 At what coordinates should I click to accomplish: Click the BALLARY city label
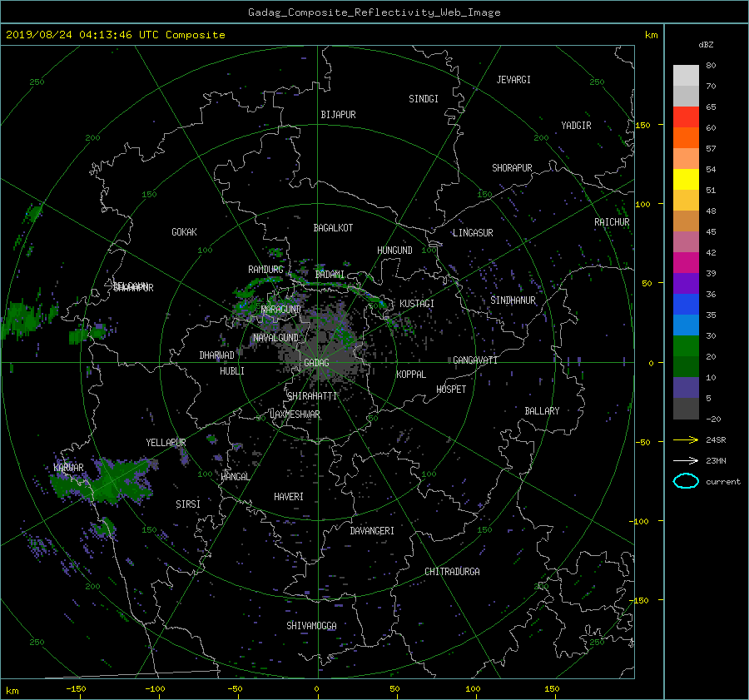tap(542, 411)
